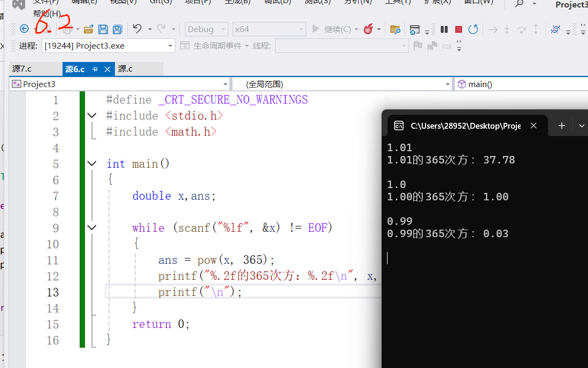Viewport: 588px width, 368px height.
Task: Stop debugging with the red square
Action: point(458,29)
